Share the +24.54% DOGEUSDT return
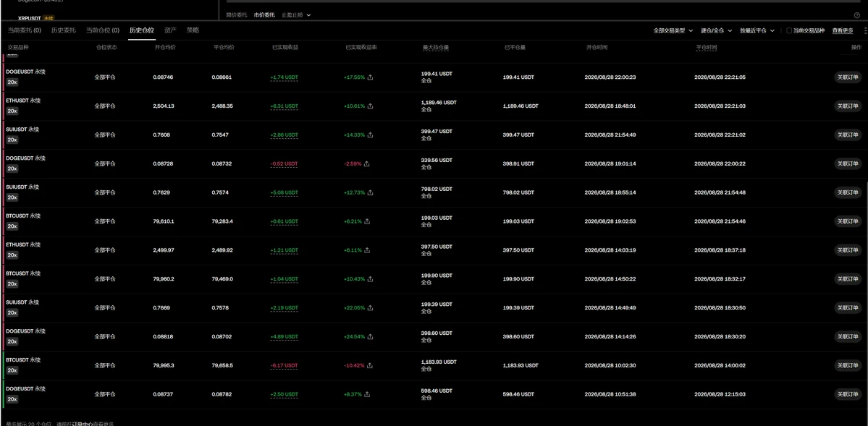868x426 pixels. (371, 336)
